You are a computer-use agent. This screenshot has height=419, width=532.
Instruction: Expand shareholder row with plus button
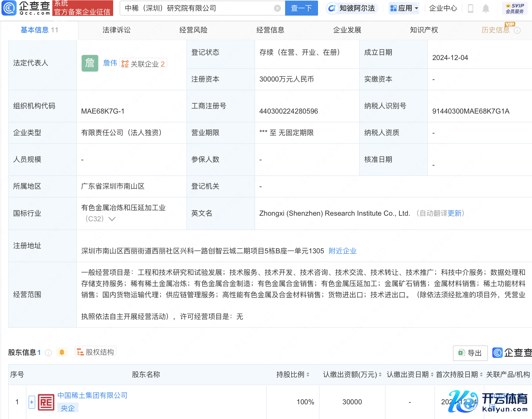32,402
